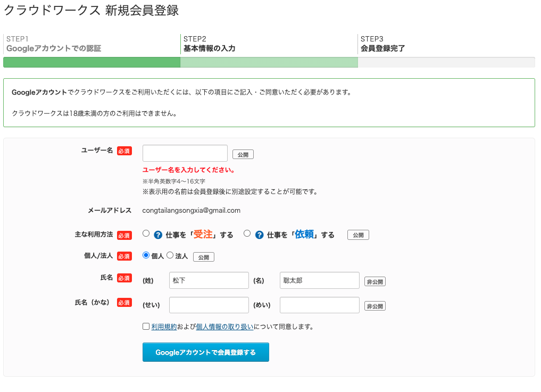541x392 pixels.
Task: Click 公開 badge next to username field
Action: tap(243, 155)
